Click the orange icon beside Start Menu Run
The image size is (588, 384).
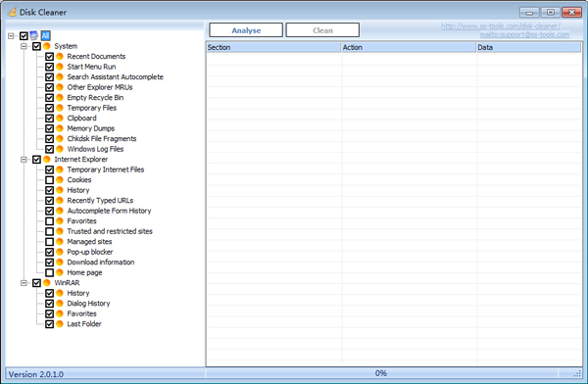point(59,67)
